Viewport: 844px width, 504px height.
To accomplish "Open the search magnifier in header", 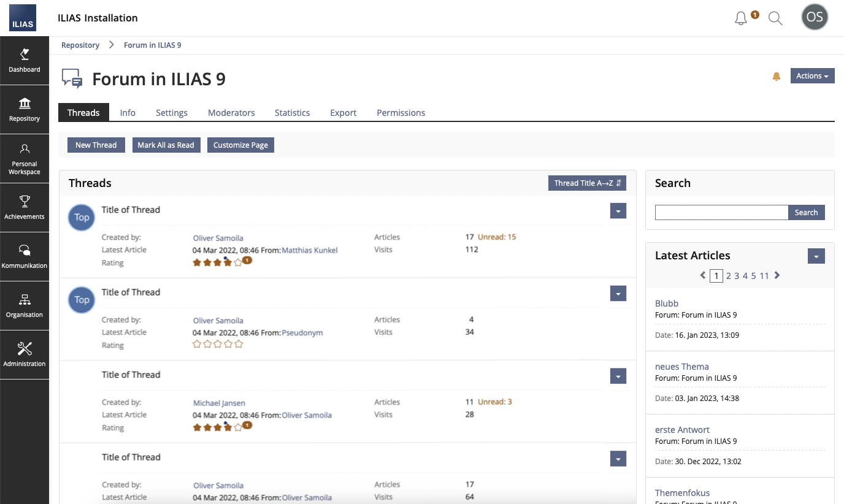I will pos(775,18).
